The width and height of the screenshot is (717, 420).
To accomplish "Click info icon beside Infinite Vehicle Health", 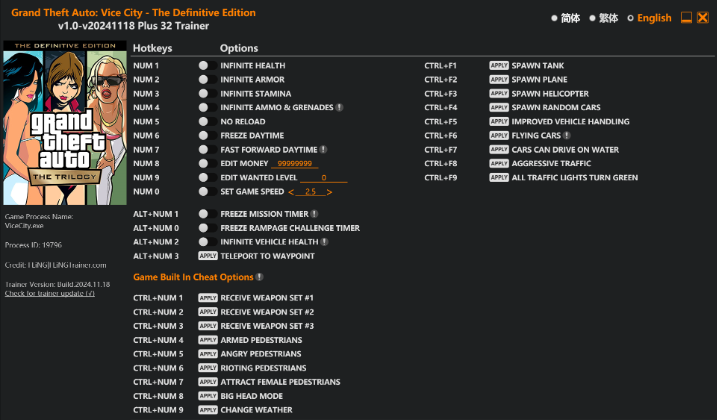I will tap(324, 242).
